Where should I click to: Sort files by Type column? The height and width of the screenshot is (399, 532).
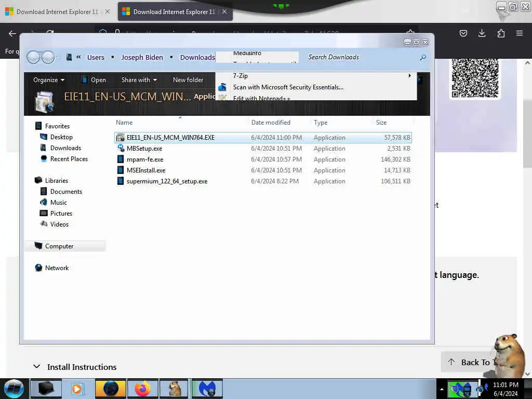click(x=320, y=122)
